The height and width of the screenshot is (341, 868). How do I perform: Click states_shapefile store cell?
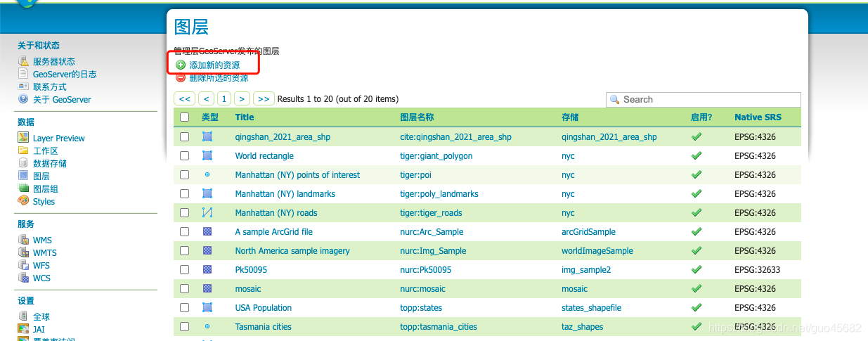pos(592,308)
